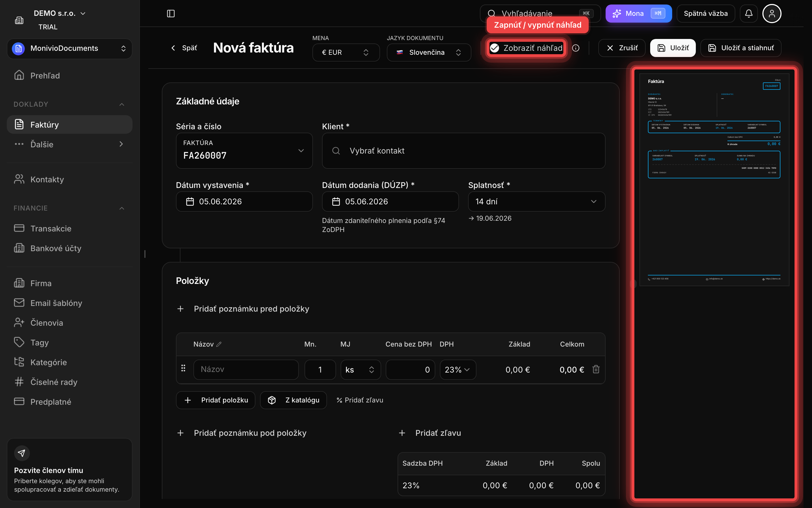Open notifications bell
Screen dimensions: 812x508
point(749,14)
